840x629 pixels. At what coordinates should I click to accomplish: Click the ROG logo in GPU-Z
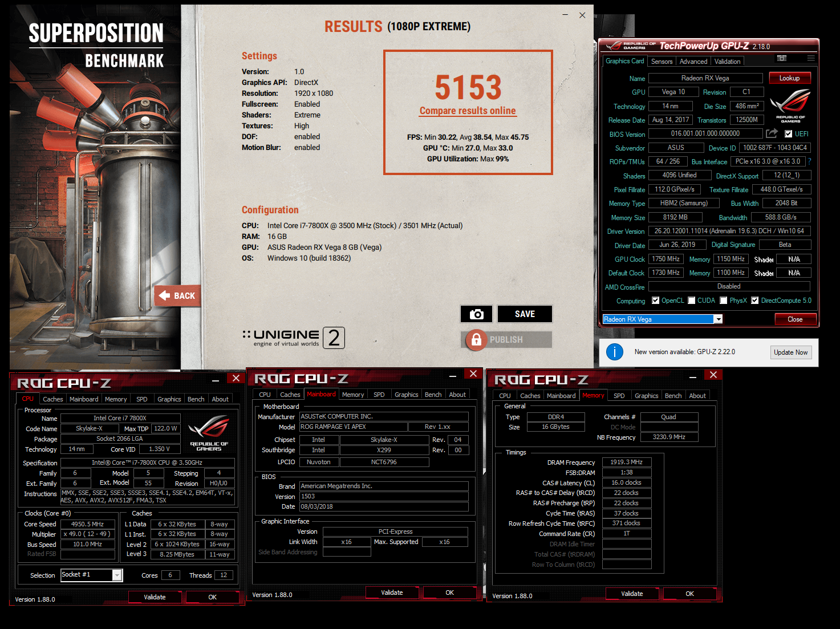pos(790,105)
